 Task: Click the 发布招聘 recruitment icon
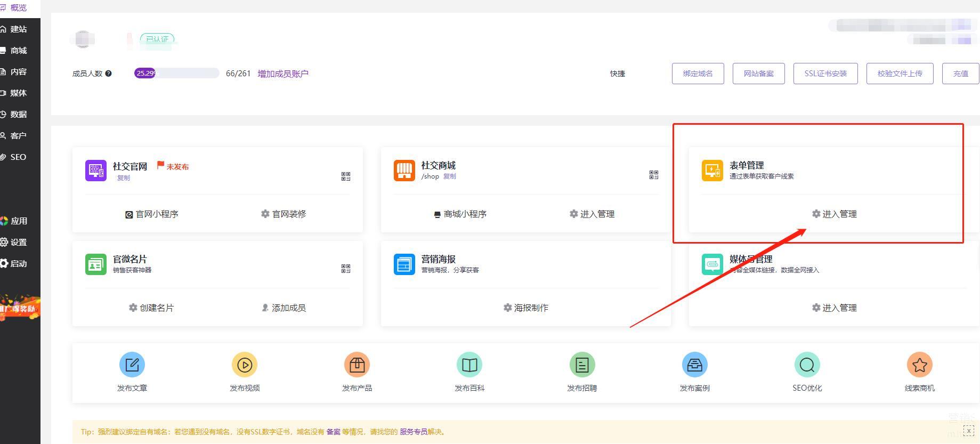pos(582,365)
